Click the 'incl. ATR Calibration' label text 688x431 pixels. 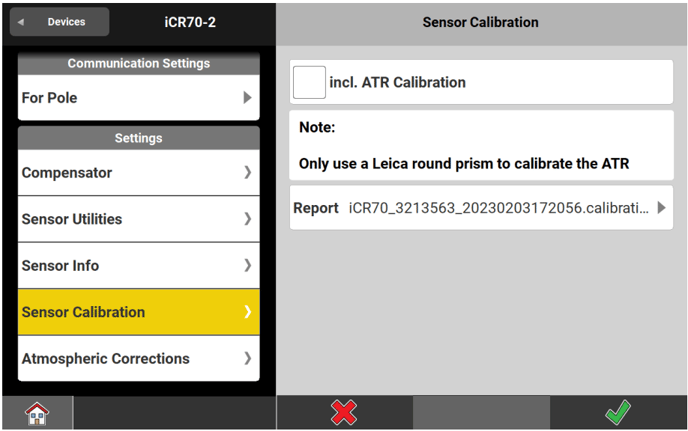pyautogui.click(x=397, y=82)
